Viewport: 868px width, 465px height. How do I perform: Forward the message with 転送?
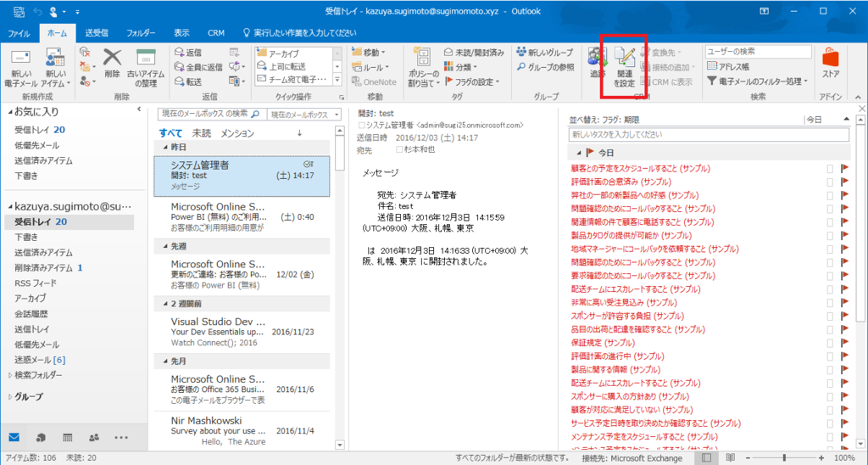point(188,81)
